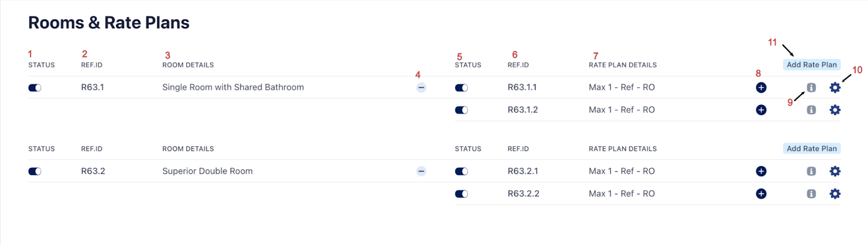
Task: Show info for rate plan R63.2.2
Action: [x=811, y=193]
